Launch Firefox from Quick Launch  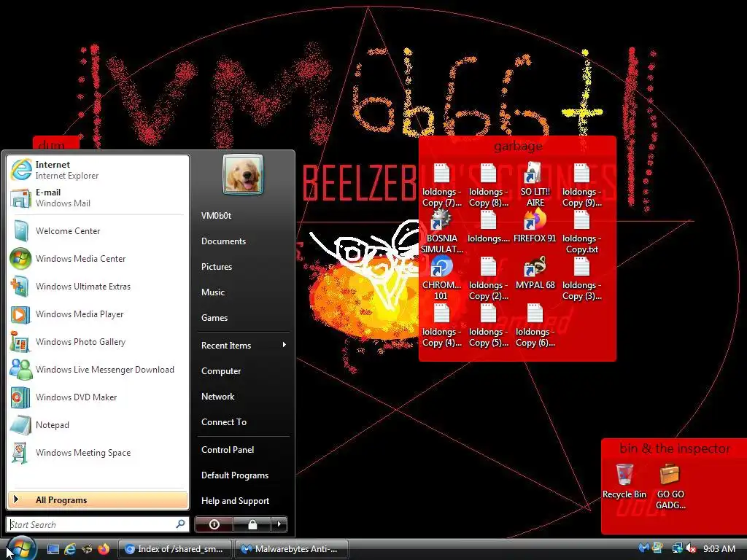pyautogui.click(x=104, y=549)
